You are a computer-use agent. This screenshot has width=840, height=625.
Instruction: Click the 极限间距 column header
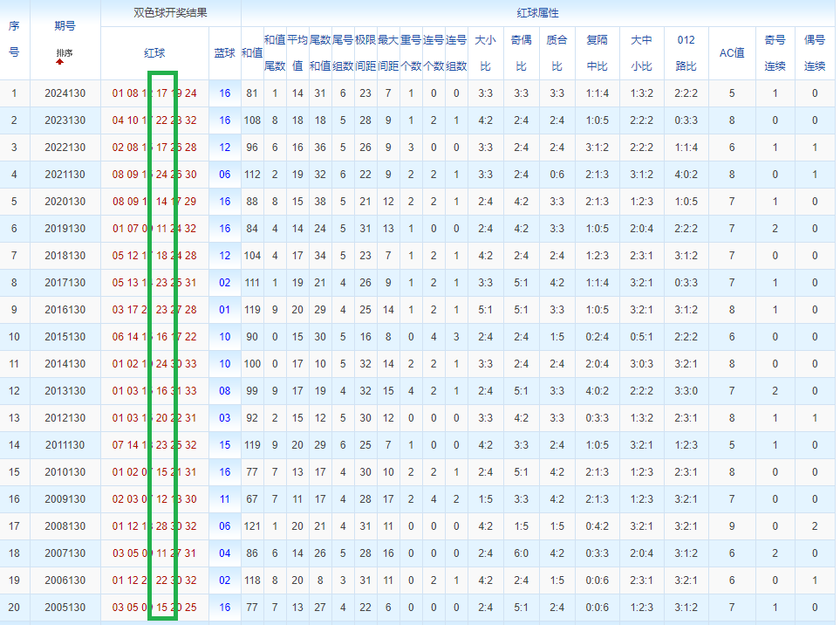pyautogui.click(x=365, y=52)
